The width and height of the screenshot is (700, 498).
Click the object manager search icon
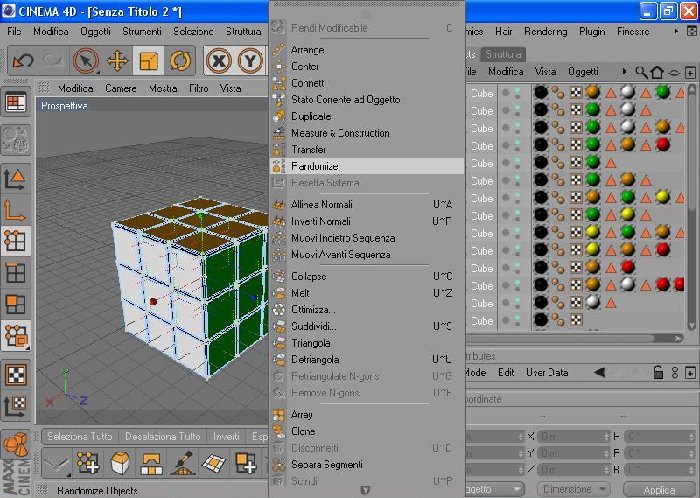pyautogui.click(x=642, y=72)
